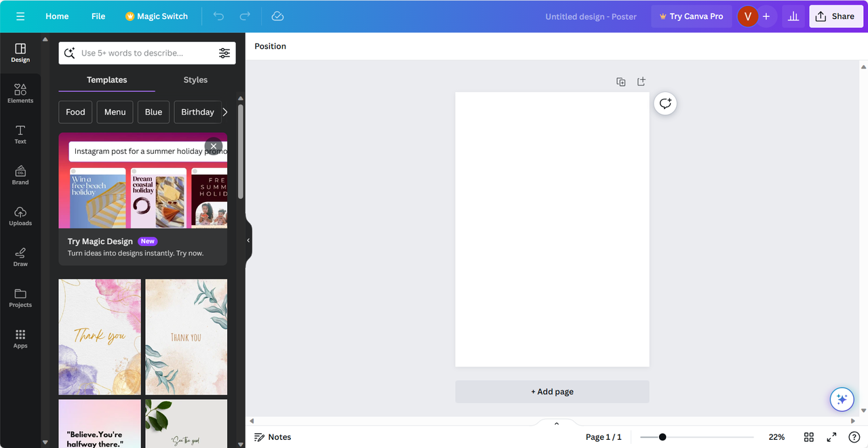Click the cloud save status icon
Image resolution: width=868 pixels, height=448 pixels.
pyautogui.click(x=277, y=16)
